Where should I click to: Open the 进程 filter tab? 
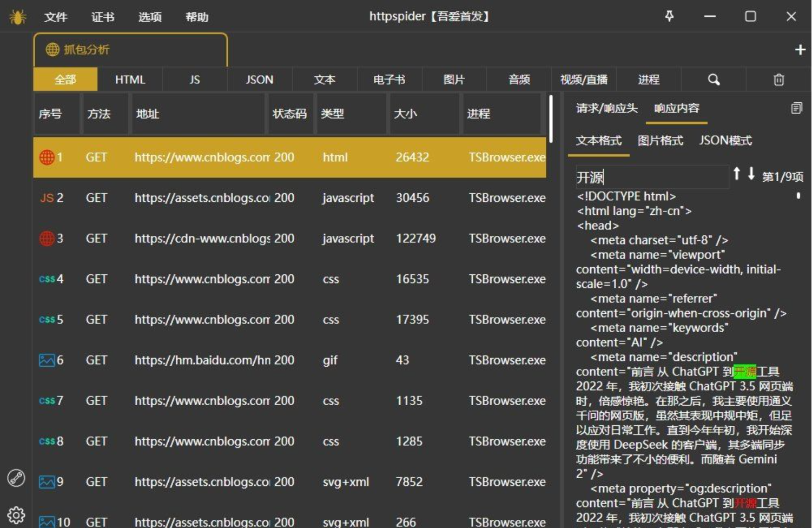649,80
